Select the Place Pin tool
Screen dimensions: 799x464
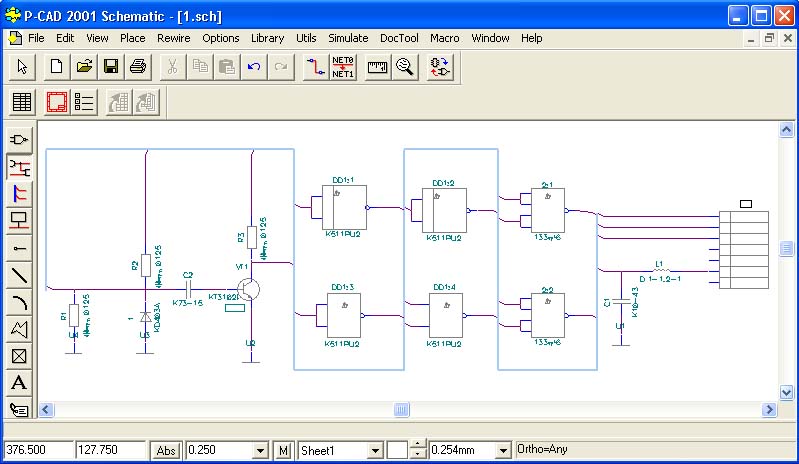19,248
